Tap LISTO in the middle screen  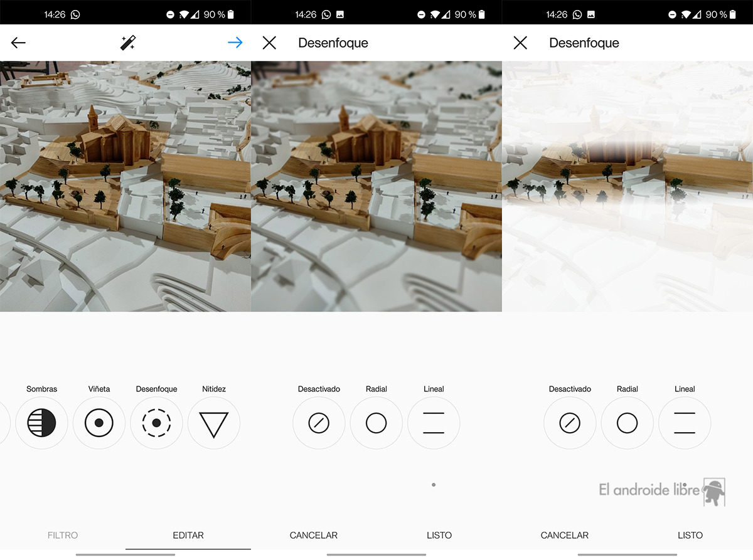tap(439, 535)
